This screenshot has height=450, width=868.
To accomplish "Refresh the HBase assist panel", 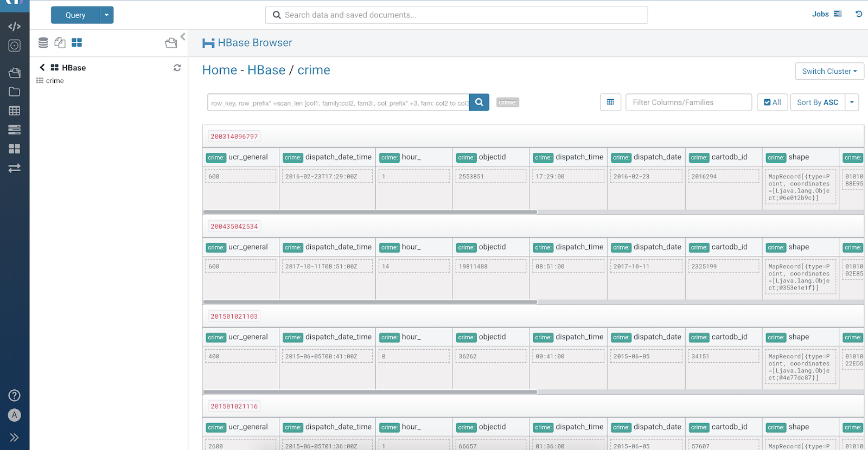I will tap(177, 68).
